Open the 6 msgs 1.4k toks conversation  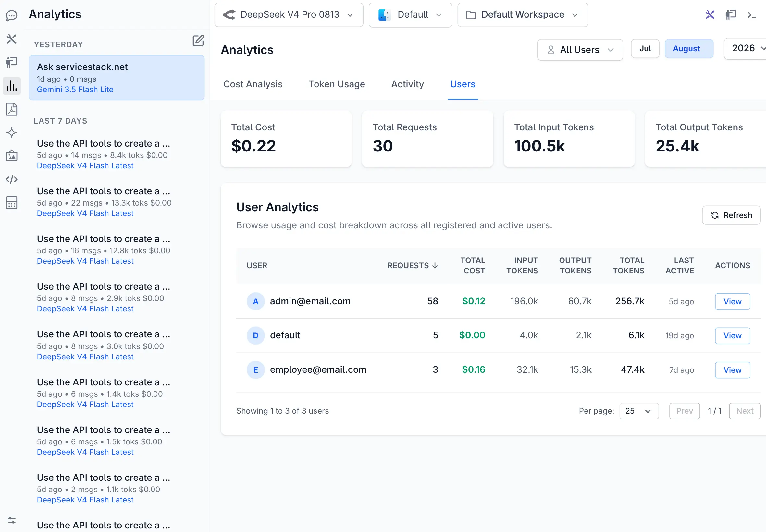point(117,393)
